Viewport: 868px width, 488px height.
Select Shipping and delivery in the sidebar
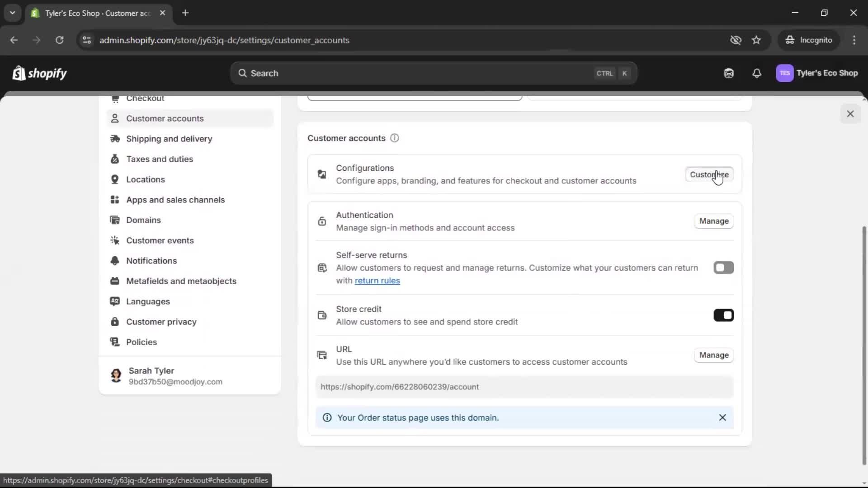point(170,139)
